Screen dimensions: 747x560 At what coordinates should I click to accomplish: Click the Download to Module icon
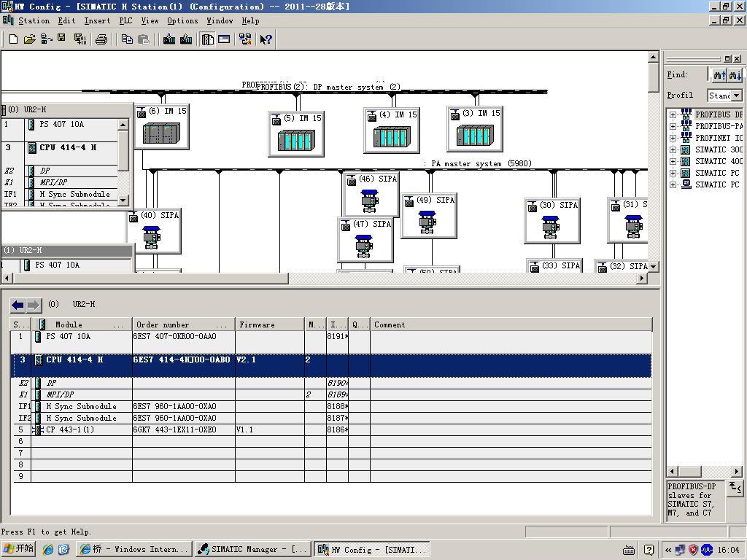pyautogui.click(x=169, y=39)
